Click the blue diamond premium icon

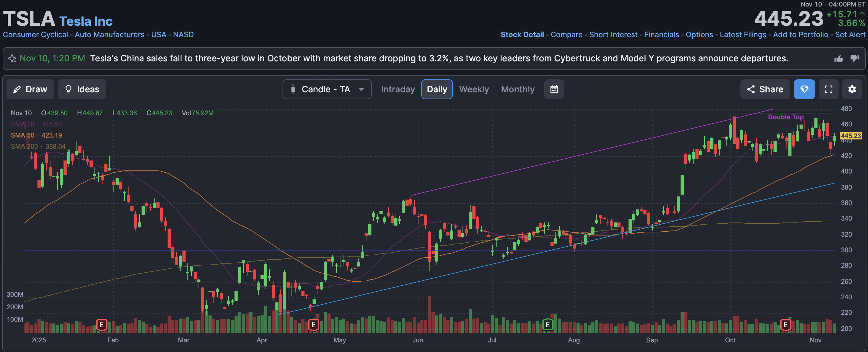804,89
